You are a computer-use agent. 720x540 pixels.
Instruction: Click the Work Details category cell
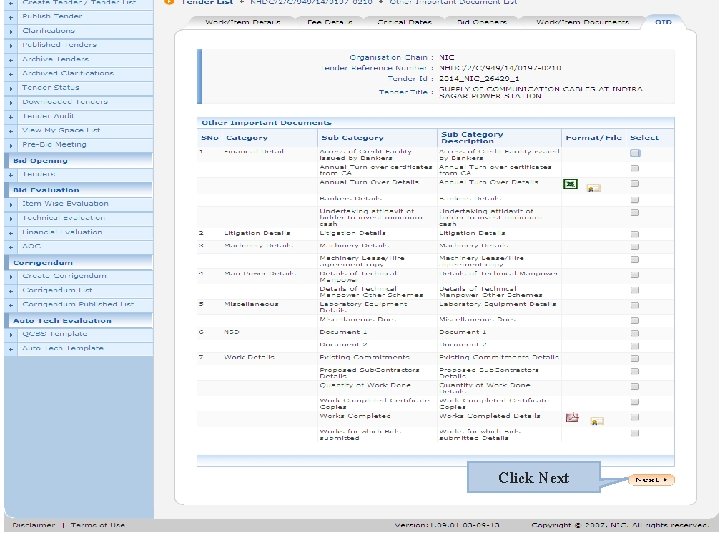[249, 357]
